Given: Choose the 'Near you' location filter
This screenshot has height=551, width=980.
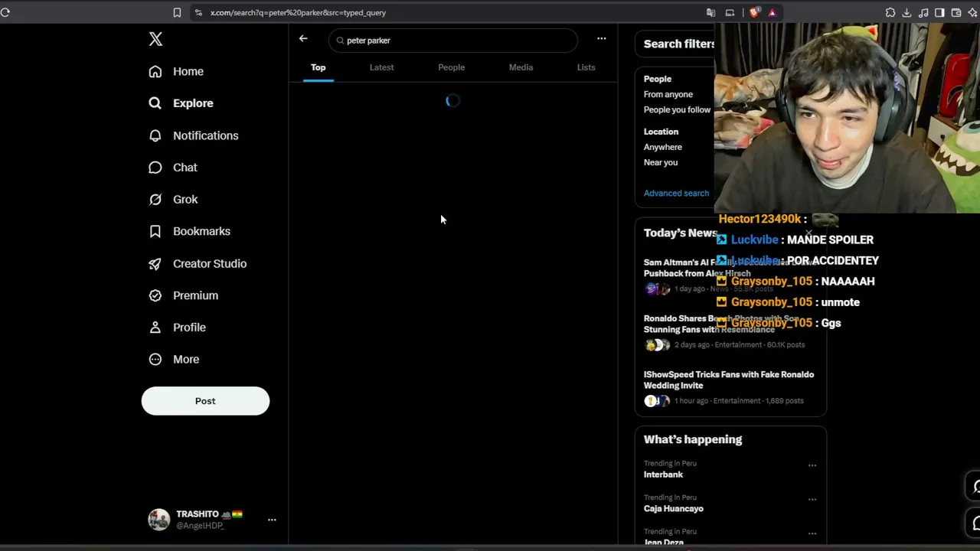Looking at the screenshot, I should [661, 162].
